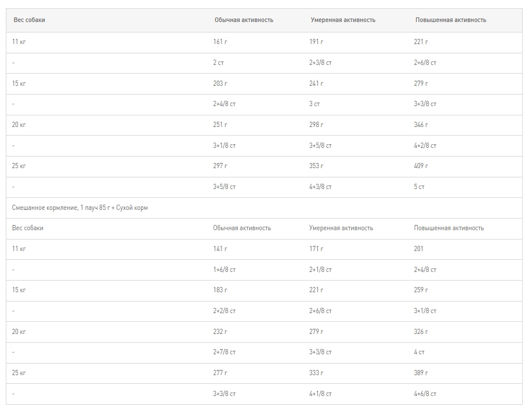The image size is (532, 414).
Task: Select the '161 г' cell
Action: (220, 42)
